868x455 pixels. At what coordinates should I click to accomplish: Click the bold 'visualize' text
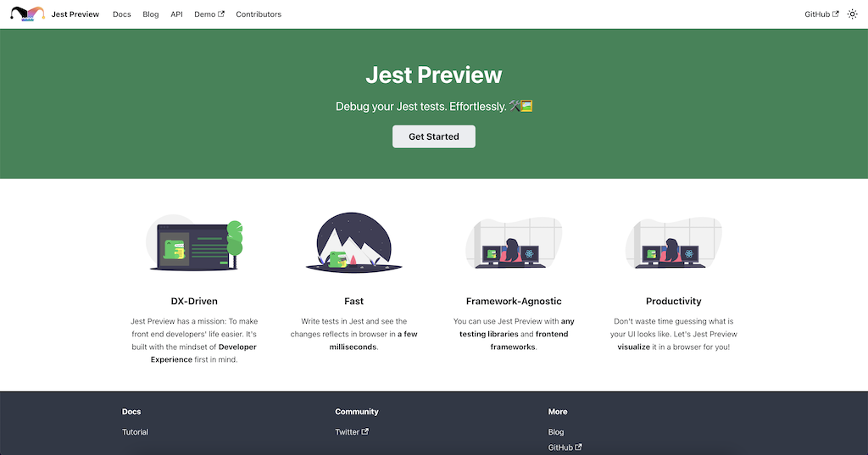634,347
